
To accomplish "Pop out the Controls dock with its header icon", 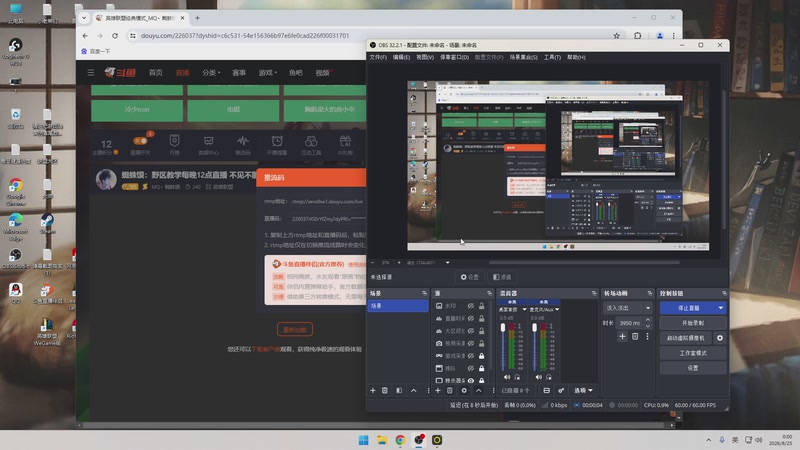I will point(724,293).
